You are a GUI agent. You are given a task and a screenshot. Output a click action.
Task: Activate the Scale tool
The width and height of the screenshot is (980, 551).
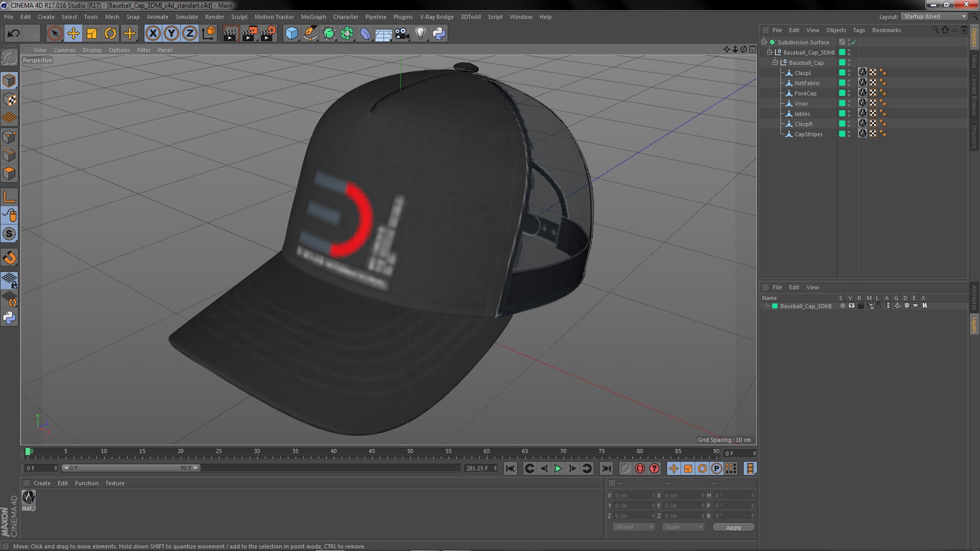pos(92,34)
